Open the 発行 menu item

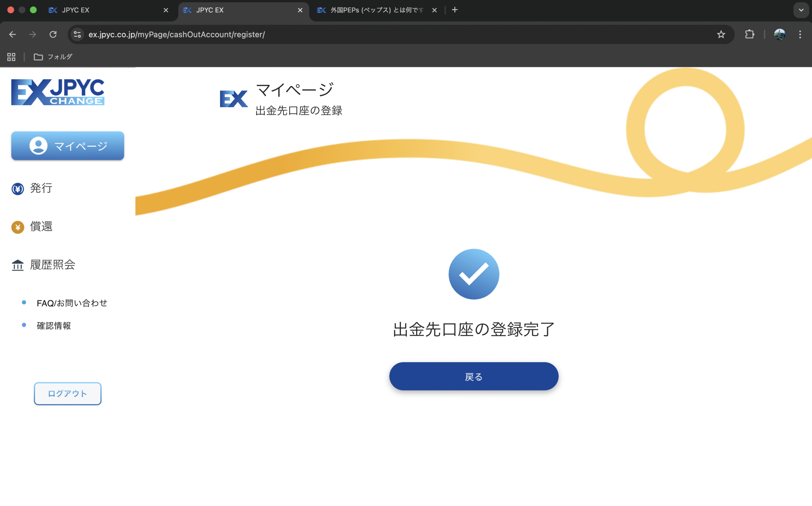[41, 188]
